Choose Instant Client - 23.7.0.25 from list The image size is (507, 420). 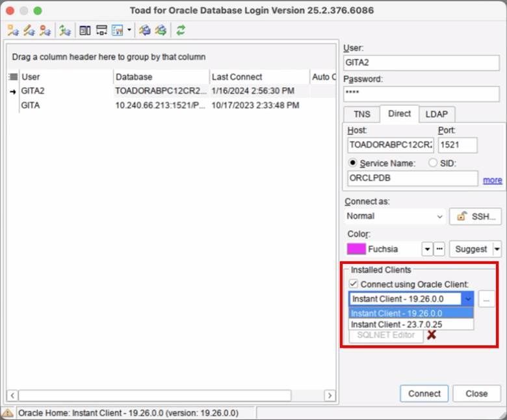[411, 324]
